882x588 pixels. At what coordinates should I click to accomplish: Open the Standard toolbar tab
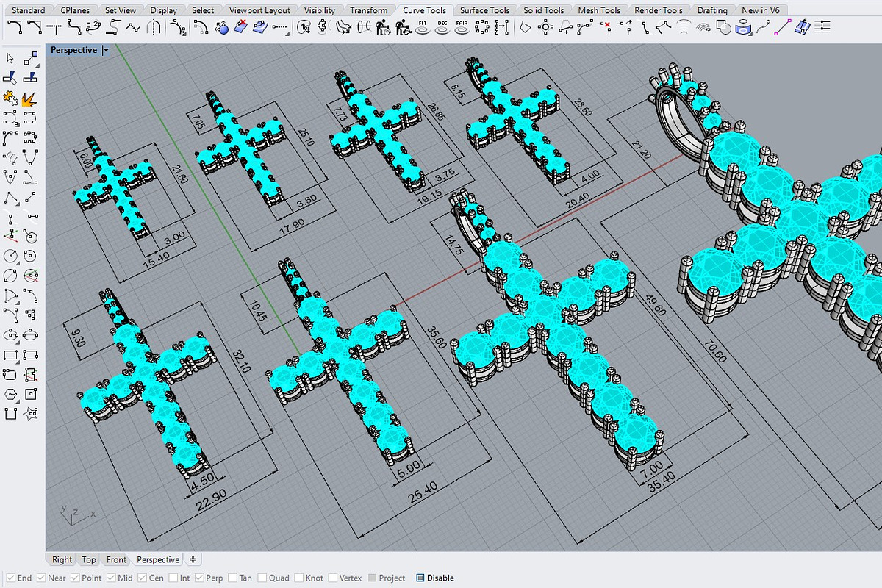[x=28, y=10]
